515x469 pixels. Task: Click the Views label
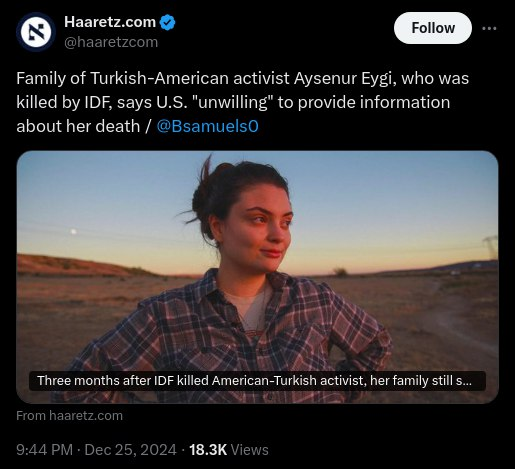tap(249, 450)
